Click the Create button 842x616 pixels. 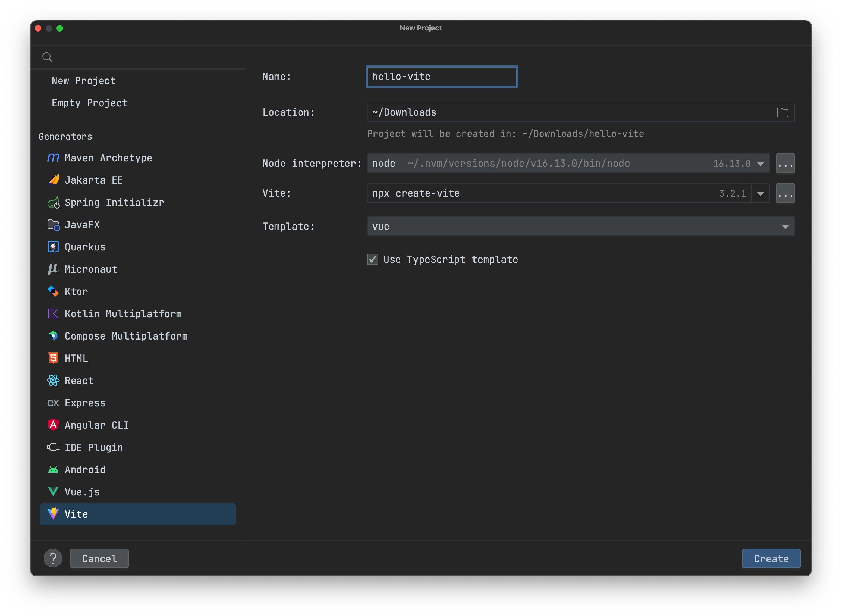[x=771, y=558]
